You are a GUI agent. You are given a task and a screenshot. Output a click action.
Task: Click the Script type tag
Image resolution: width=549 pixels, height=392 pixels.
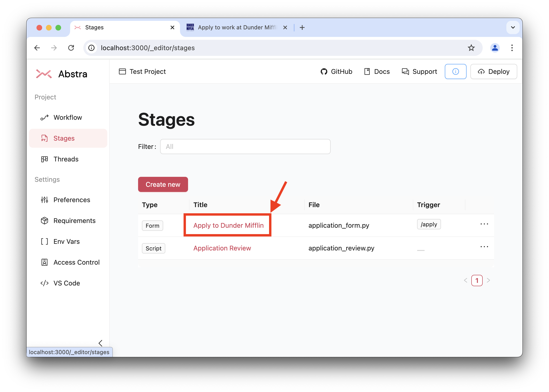[x=153, y=248]
